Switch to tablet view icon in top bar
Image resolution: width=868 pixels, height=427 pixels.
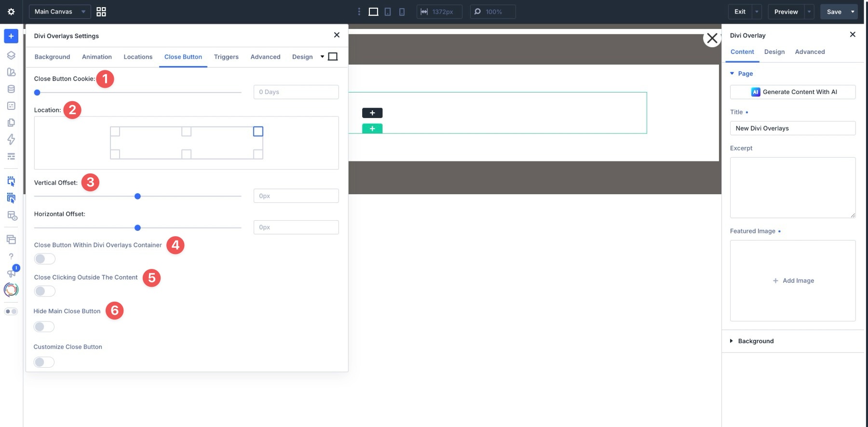coord(388,12)
